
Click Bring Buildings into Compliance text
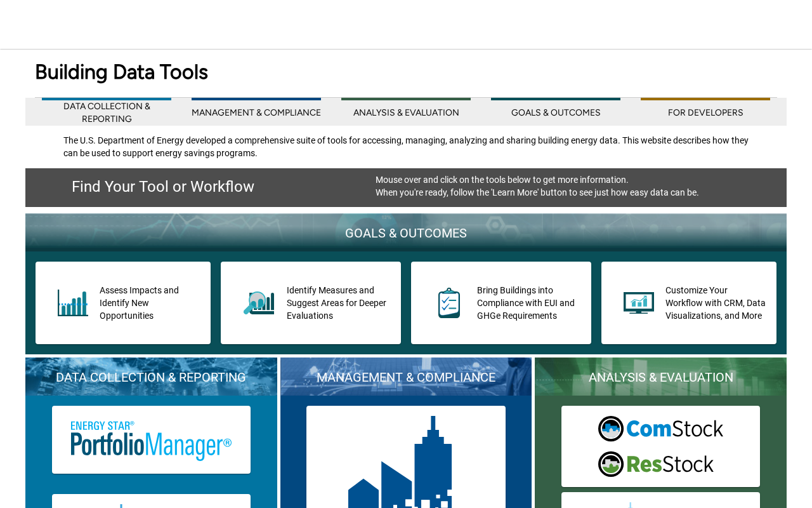coord(526,303)
